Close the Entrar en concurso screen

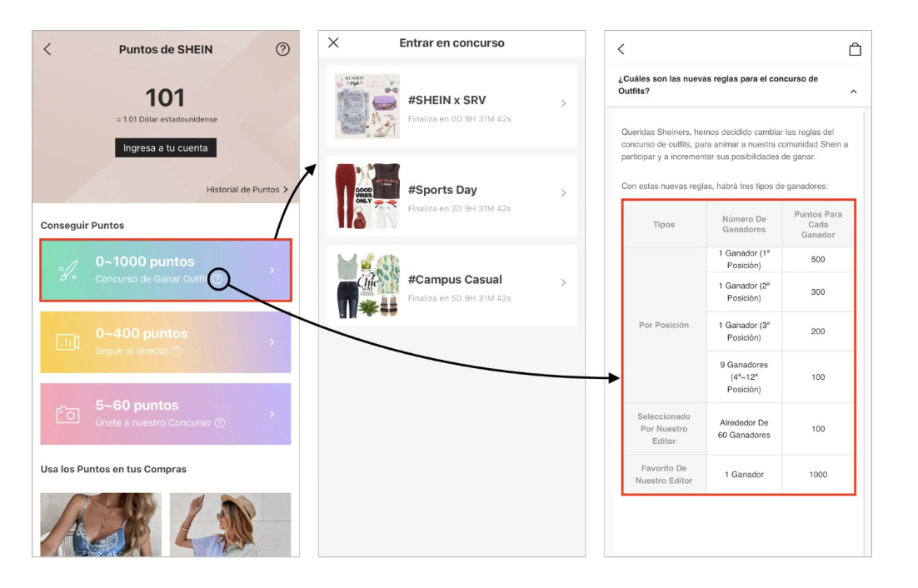334,42
